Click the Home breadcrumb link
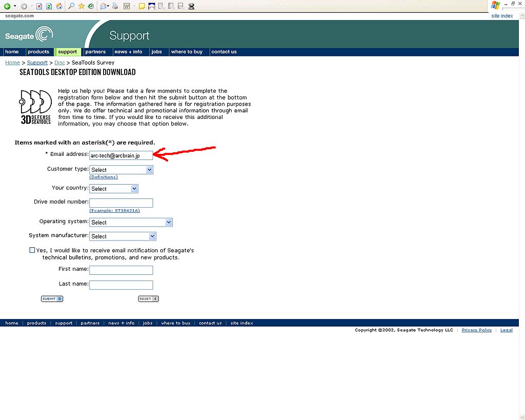This screenshot has width=525, height=420. tap(12, 63)
